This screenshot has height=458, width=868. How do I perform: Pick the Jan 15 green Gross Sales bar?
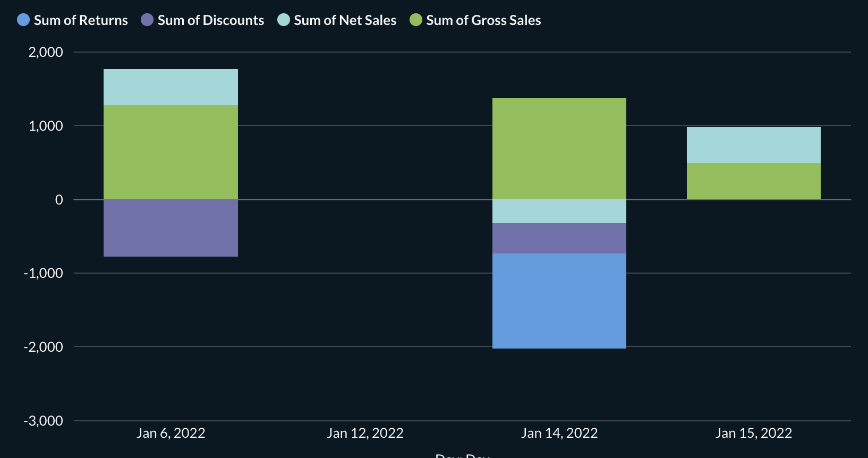tap(753, 181)
